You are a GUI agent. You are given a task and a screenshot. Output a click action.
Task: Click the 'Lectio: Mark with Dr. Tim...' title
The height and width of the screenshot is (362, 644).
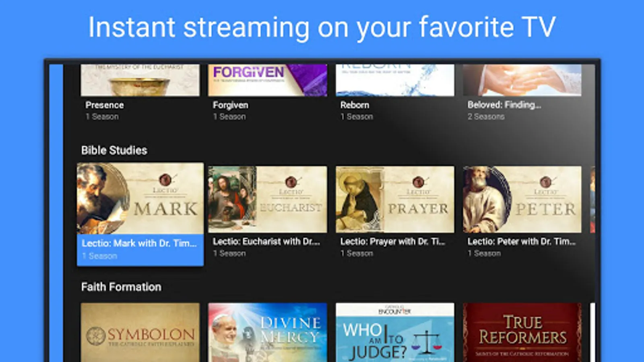click(x=139, y=243)
